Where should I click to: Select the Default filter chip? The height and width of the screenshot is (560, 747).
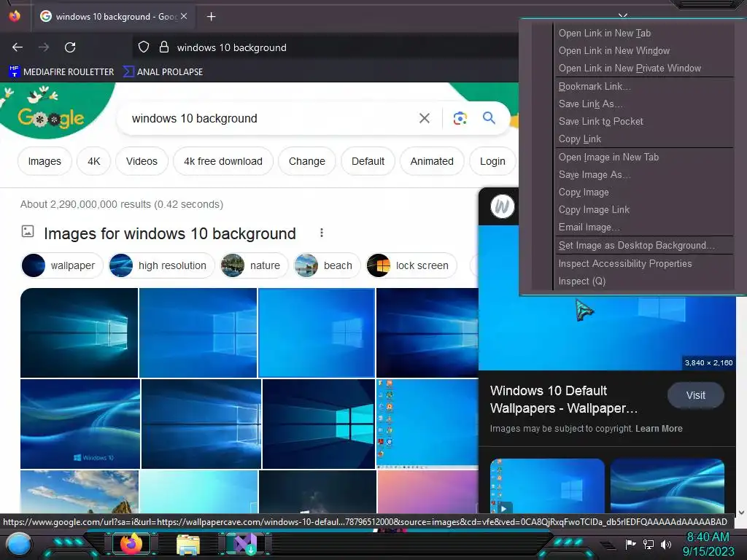pos(368,161)
